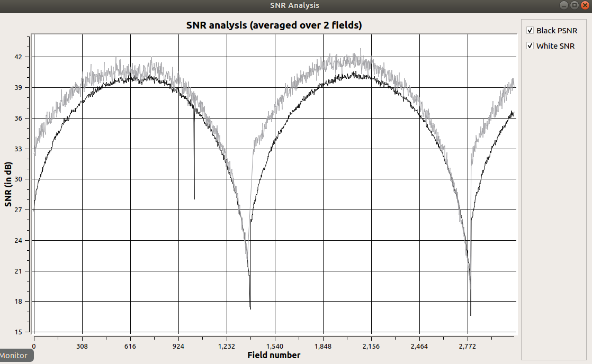Click the White SNR legend label text

pos(555,46)
